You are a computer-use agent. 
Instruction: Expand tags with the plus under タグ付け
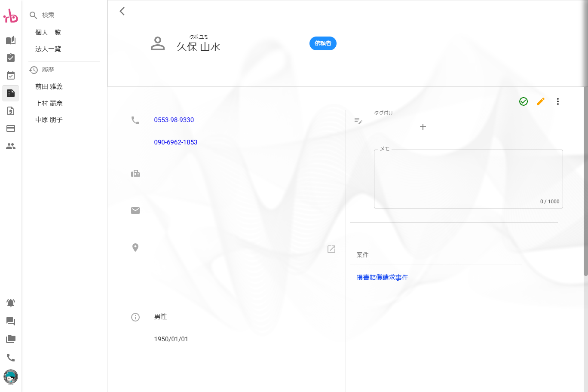point(423,127)
